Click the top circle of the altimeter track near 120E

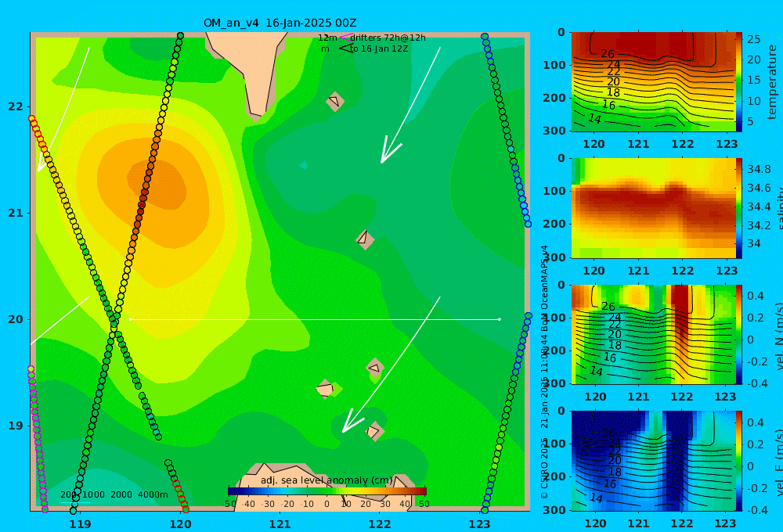(180, 36)
